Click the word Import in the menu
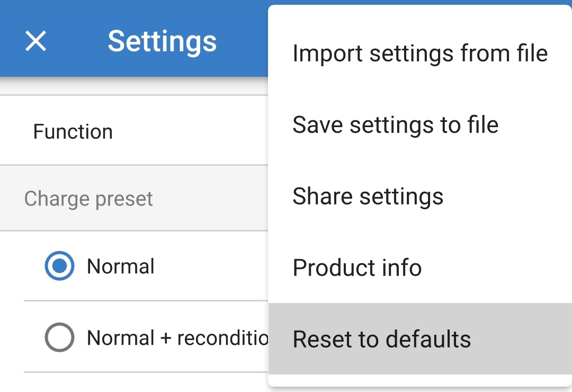This screenshot has width=572, height=392. (327, 54)
